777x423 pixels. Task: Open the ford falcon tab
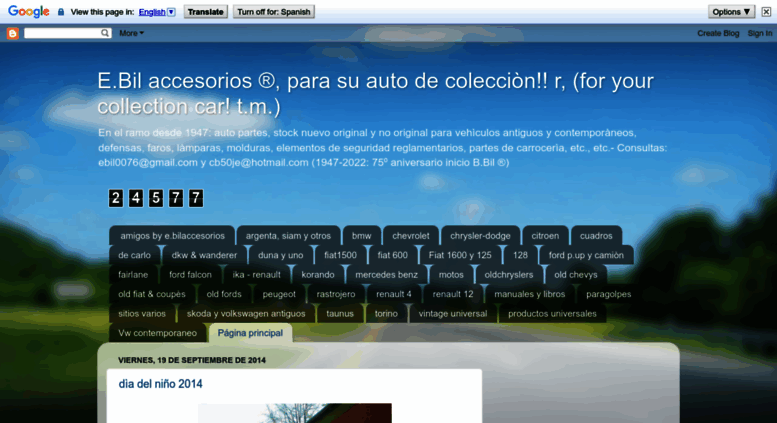190,274
